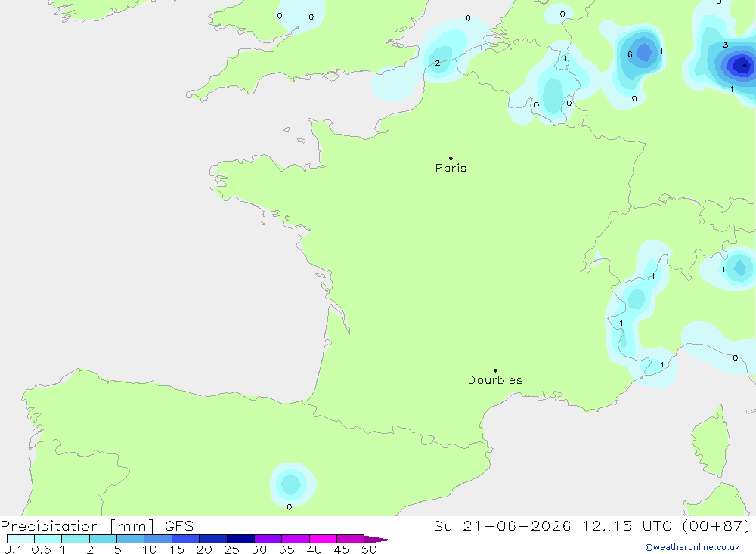Image resolution: width=756 pixels, height=554 pixels.
Task: Click the 15–20 mm legend swatch
Action: pyautogui.click(x=186, y=539)
